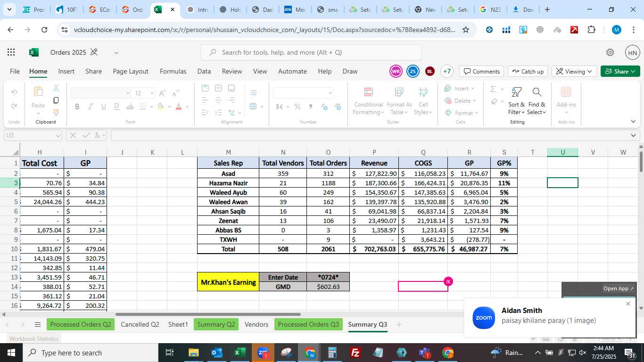This screenshot has width=644, height=362.
Task: Click the green Share button
Action: point(620,71)
